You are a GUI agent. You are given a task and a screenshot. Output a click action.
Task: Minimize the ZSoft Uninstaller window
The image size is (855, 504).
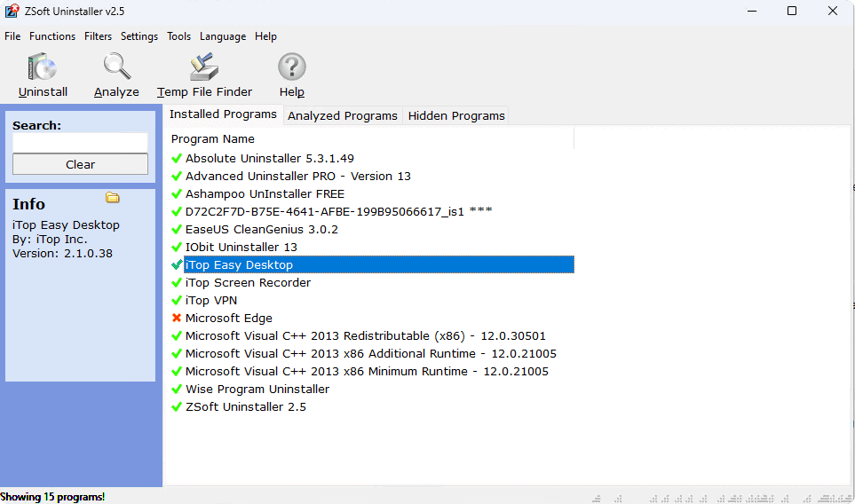click(x=752, y=11)
